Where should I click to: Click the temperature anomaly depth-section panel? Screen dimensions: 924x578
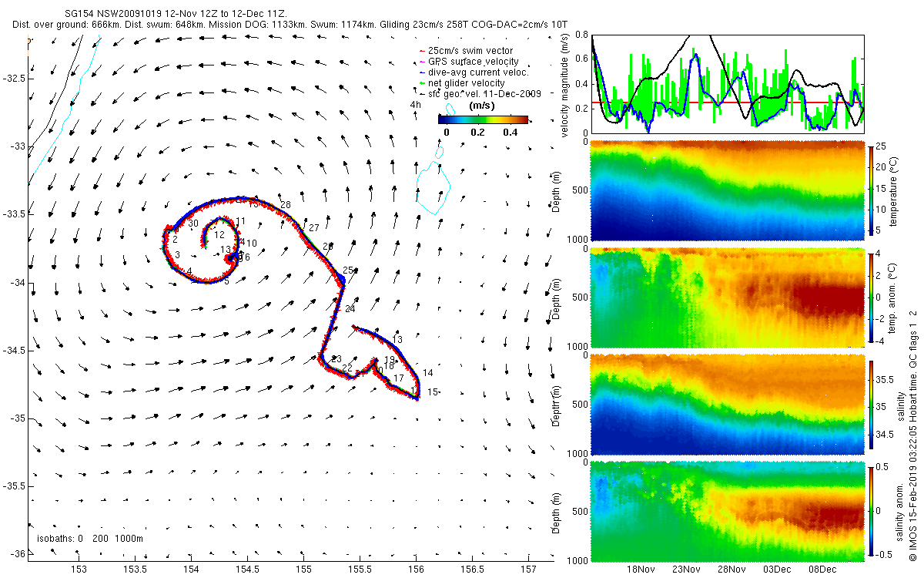point(727,297)
